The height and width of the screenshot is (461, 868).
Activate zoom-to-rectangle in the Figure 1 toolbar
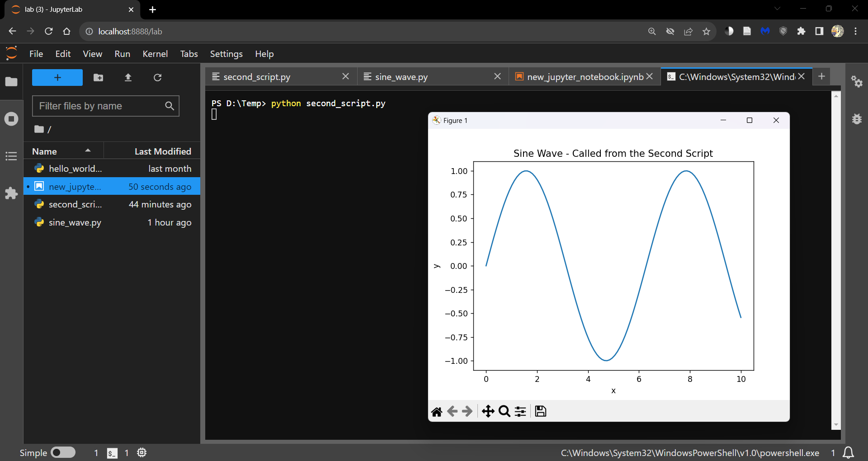(504, 411)
